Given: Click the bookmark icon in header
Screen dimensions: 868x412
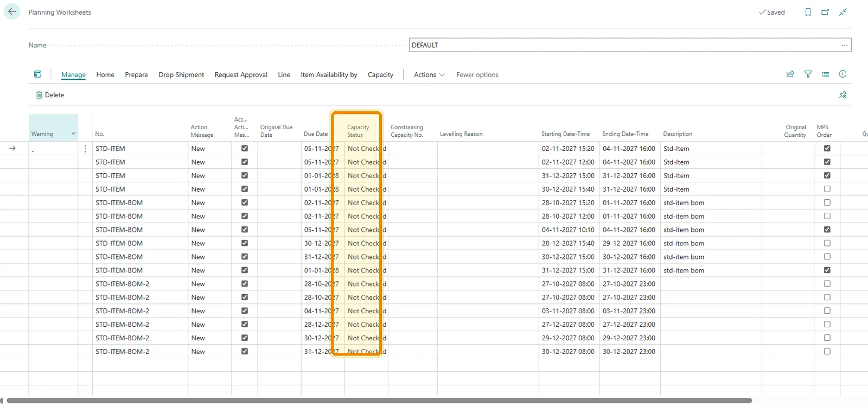Looking at the screenshot, I should pos(808,12).
